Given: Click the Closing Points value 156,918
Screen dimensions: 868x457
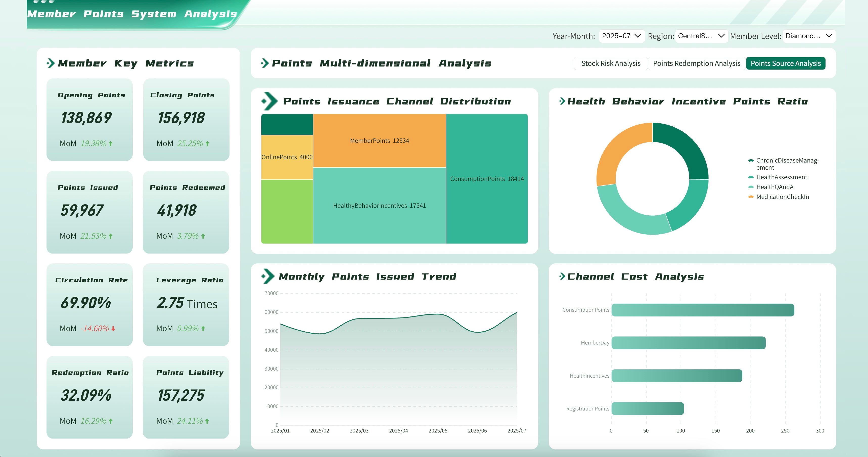Looking at the screenshot, I should coord(181,118).
